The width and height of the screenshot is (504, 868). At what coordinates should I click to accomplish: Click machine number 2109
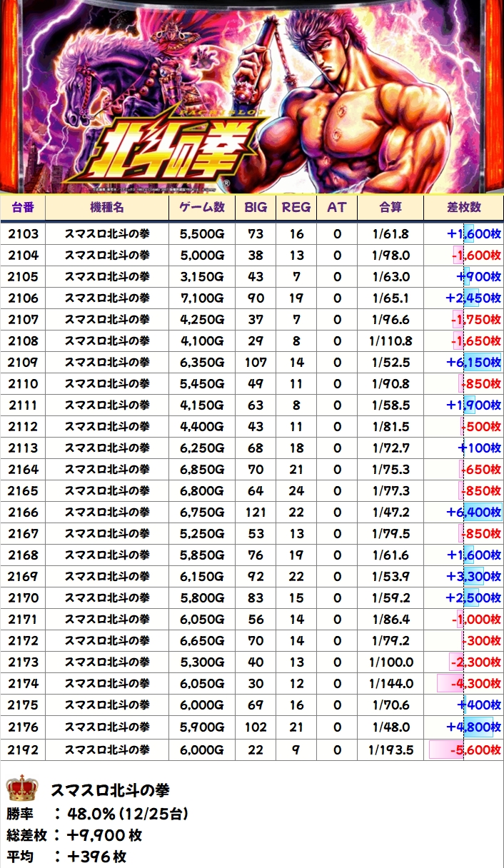click(x=24, y=362)
